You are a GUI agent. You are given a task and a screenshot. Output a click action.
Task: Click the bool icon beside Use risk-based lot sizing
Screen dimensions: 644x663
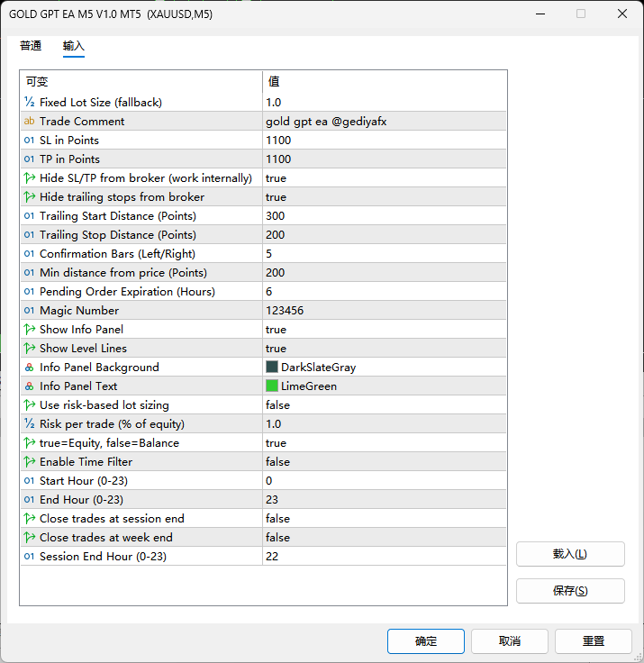click(x=29, y=404)
